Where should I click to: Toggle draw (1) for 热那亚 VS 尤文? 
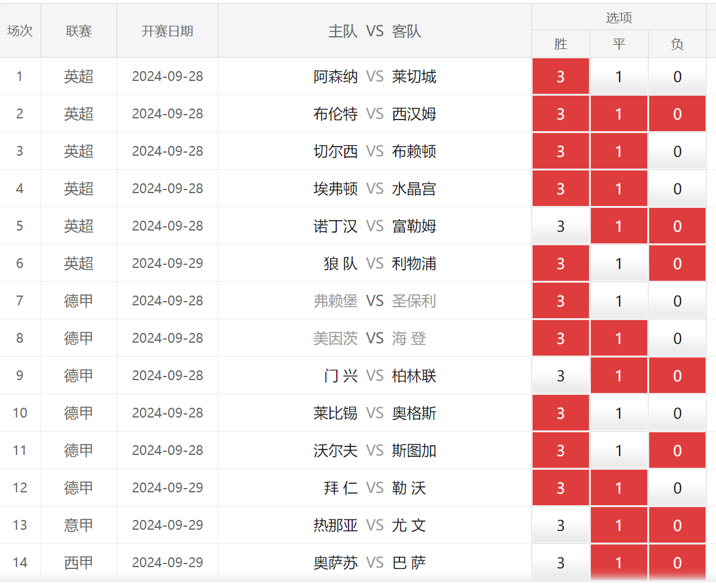coord(618,525)
